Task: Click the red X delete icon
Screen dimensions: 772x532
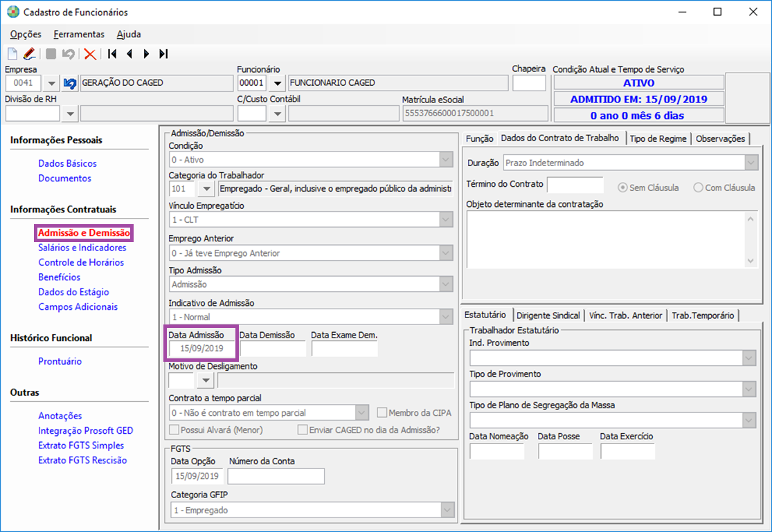Action: 89,54
